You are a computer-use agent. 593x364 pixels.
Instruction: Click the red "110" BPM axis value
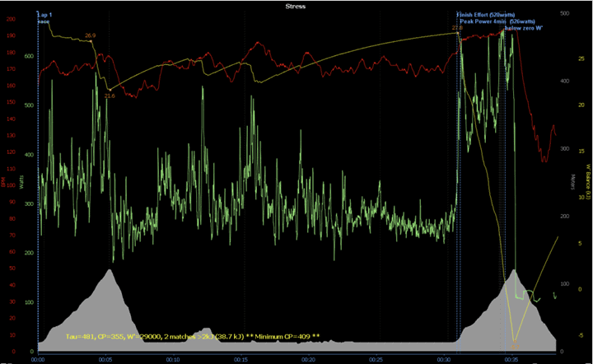point(11,169)
